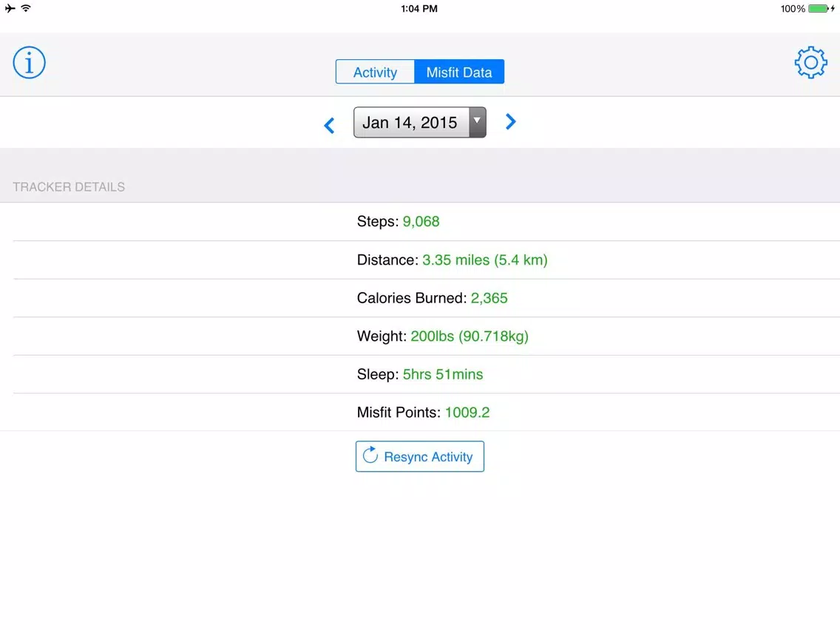Tap the battery status icon
The image size is (840, 630).
click(x=822, y=9)
